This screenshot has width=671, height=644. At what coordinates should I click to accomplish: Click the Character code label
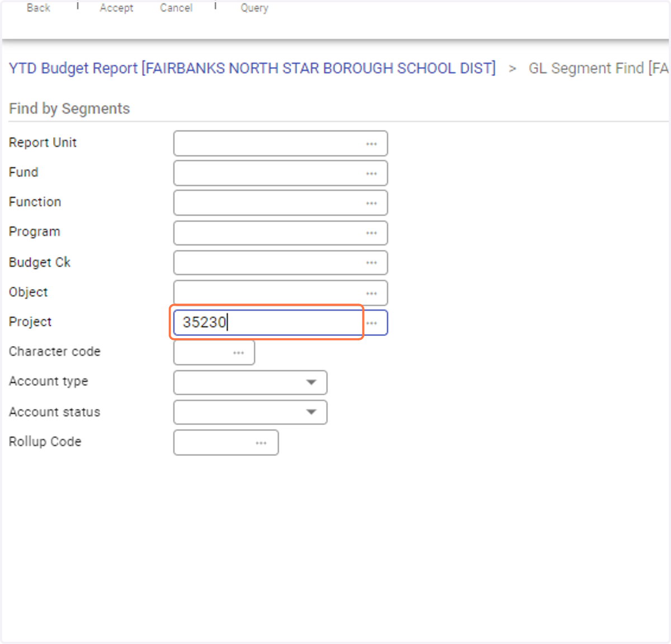tap(54, 352)
